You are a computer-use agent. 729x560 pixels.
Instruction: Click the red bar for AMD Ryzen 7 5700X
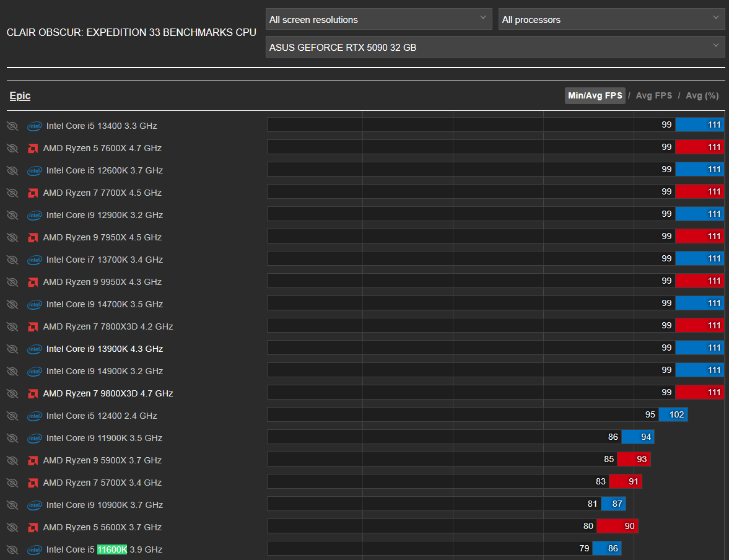[x=626, y=481]
